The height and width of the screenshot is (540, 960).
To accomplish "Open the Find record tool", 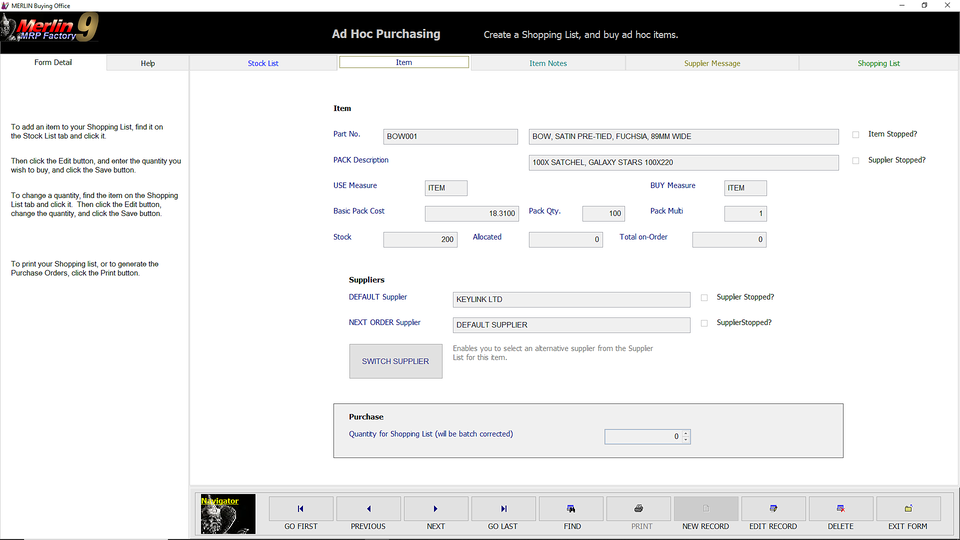I will click(571, 513).
